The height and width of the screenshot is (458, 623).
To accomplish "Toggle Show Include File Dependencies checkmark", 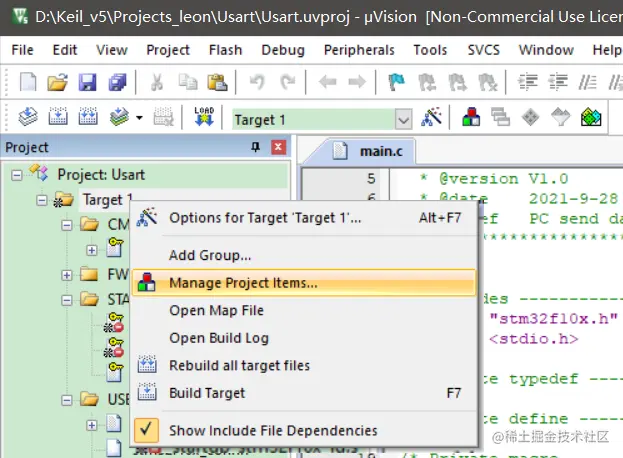I will pos(146,430).
